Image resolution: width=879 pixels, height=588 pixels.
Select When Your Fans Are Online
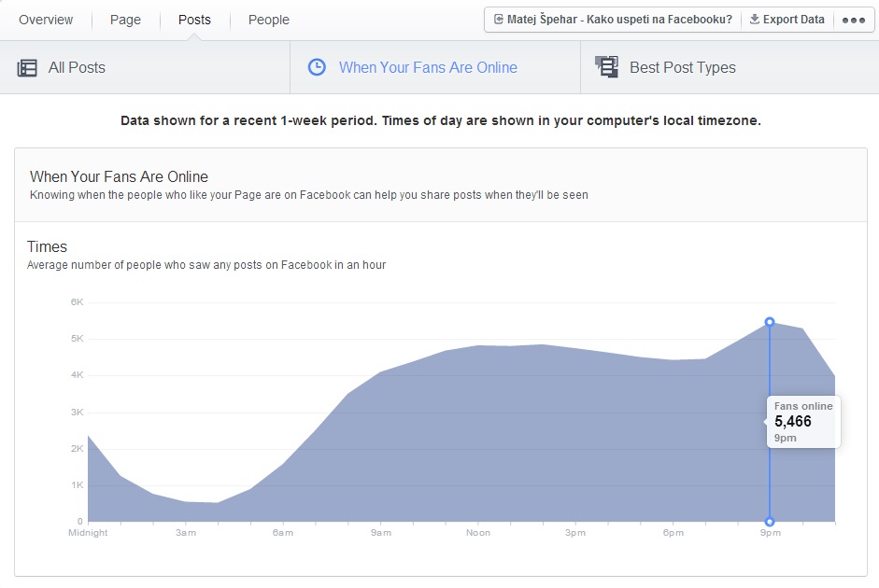435,68
